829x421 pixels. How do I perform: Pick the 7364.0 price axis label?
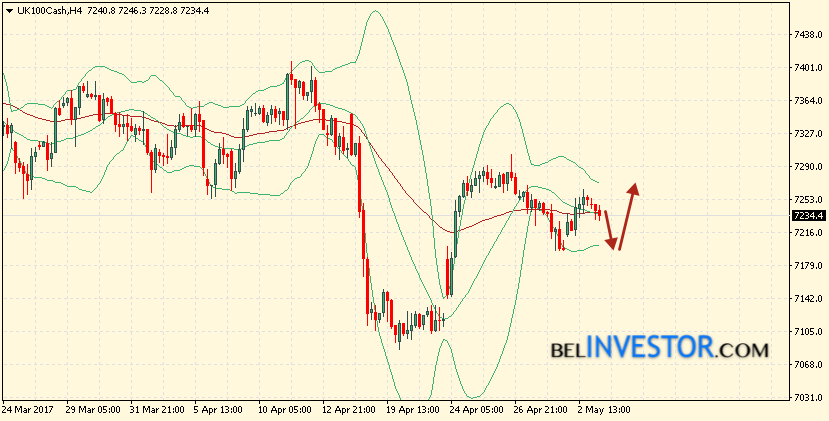[x=808, y=100]
